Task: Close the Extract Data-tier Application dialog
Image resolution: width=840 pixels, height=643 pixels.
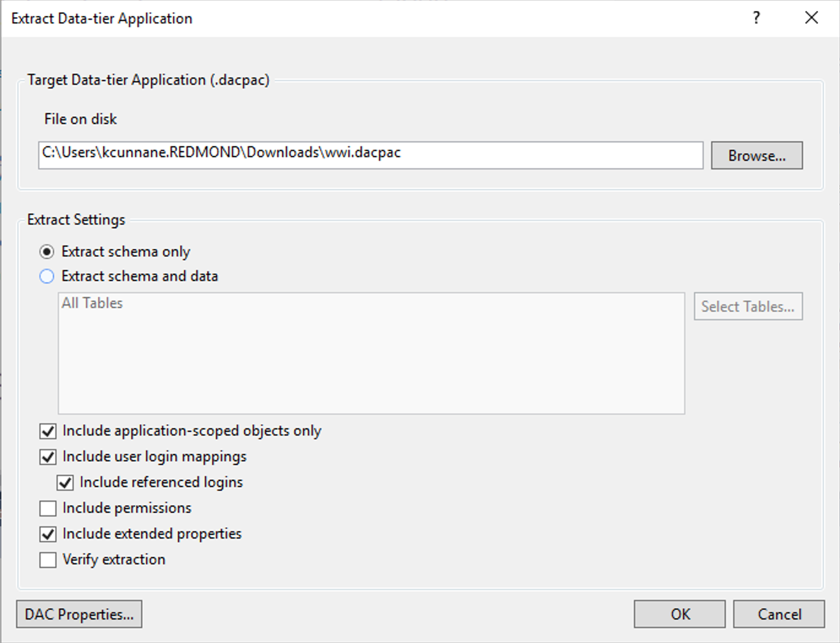Action: 811,18
